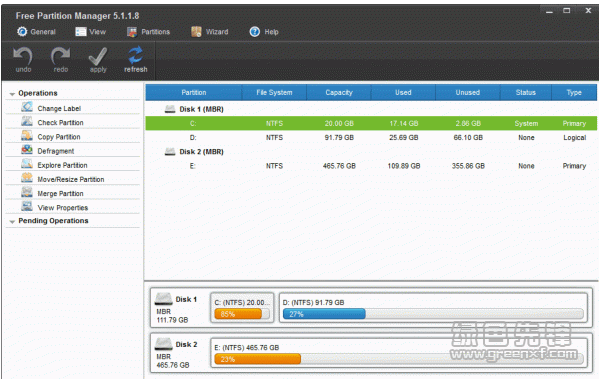The height and width of the screenshot is (379, 599).
Task: Choose Merge Partition operation
Action: click(60, 193)
